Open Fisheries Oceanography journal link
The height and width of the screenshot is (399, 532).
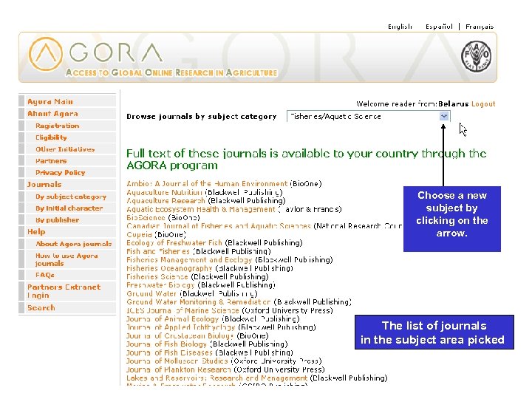pyautogui.click(x=169, y=268)
